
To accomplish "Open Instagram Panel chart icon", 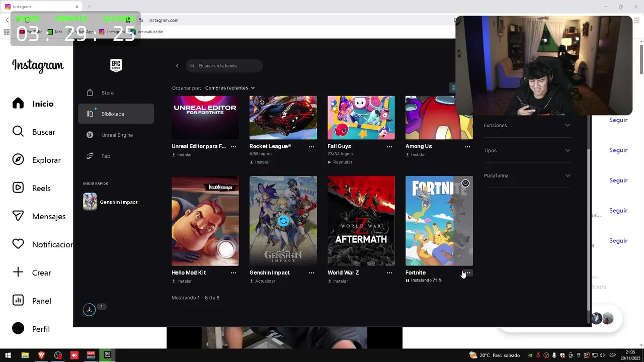I will point(18,301).
